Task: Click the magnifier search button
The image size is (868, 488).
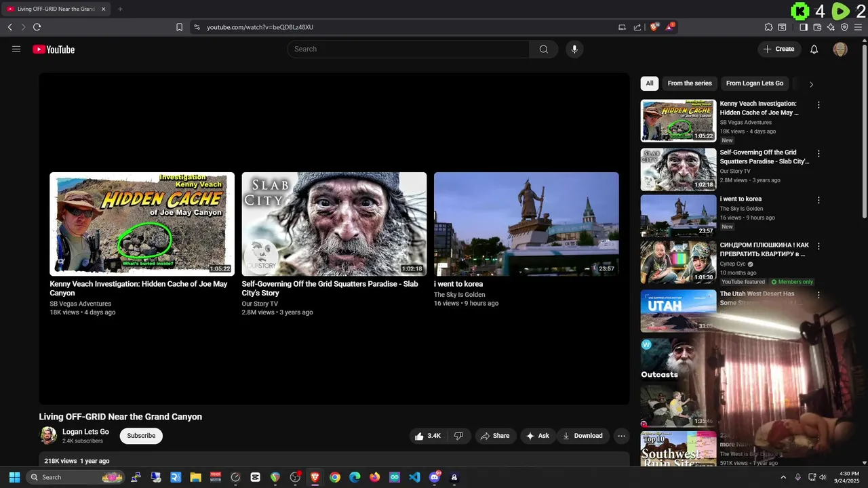Action: point(544,49)
